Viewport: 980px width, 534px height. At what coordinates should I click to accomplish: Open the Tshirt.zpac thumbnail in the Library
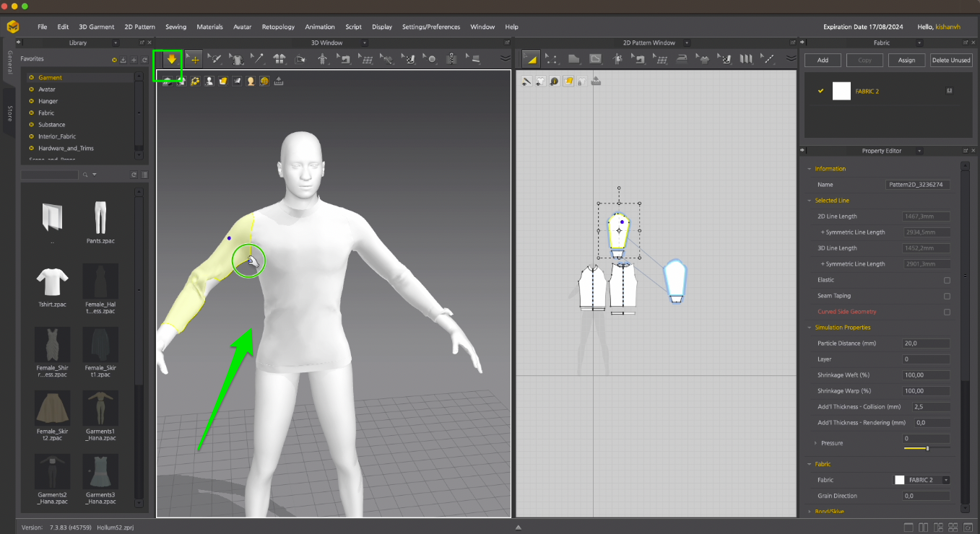tap(52, 281)
